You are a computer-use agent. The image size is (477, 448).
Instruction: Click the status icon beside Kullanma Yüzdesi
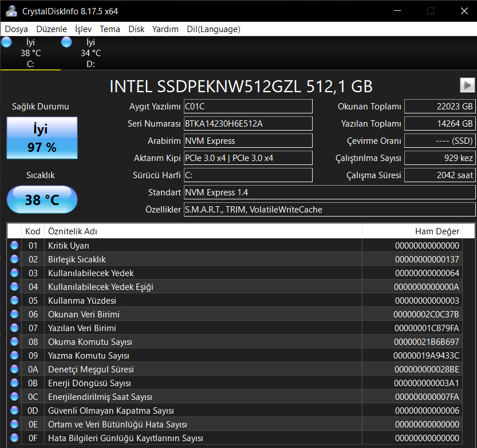click(x=14, y=301)
